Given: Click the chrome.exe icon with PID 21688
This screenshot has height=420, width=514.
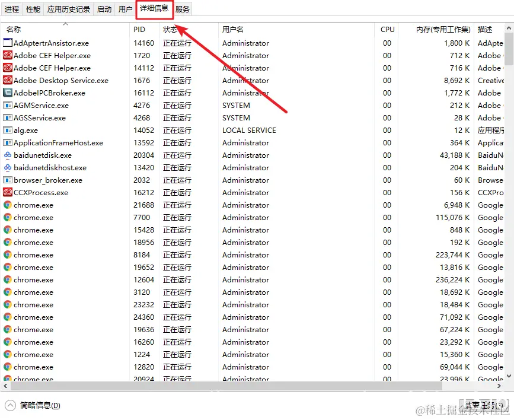Looking at the screenshot, I should [x=8, y=205].
